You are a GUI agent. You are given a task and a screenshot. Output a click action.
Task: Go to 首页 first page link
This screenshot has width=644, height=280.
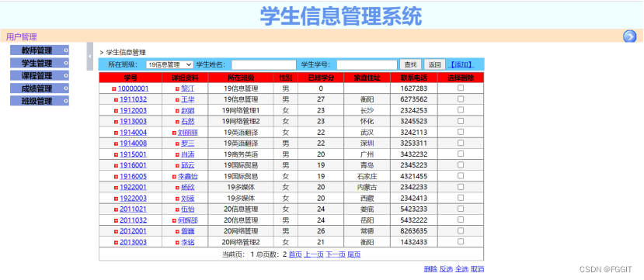pos(295,254)
